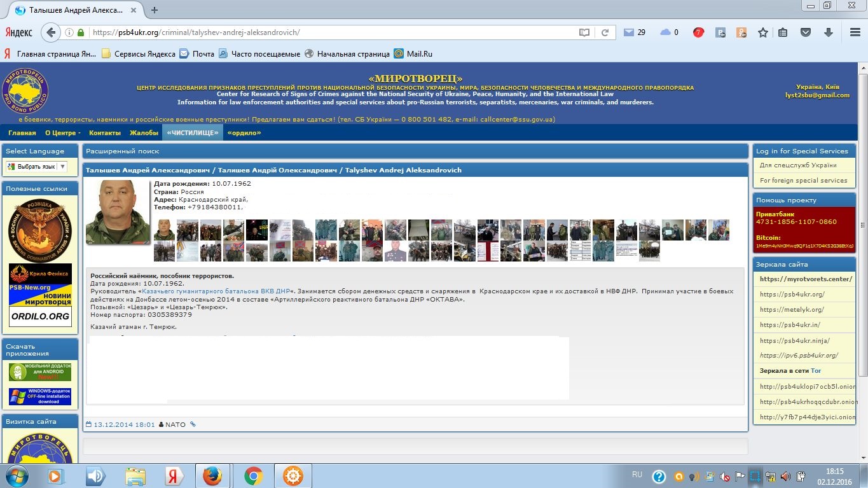The image size is (868, 488).
Task: Open the Android mobile app banner
Action: pyautogui.click(x=40, y=372)
